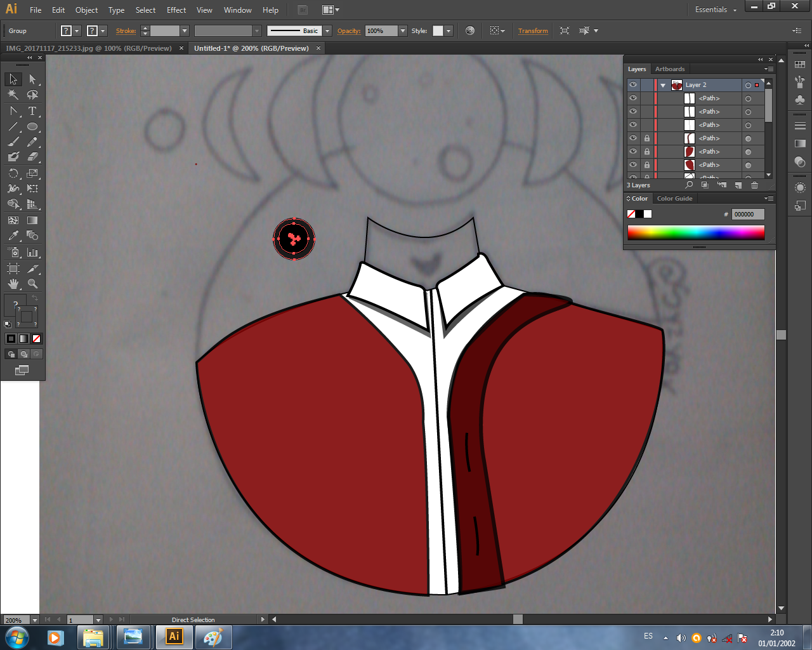Enable Draw Behind mode
The height and width of the screenshot is (650, 812).
tap(23, 354)
